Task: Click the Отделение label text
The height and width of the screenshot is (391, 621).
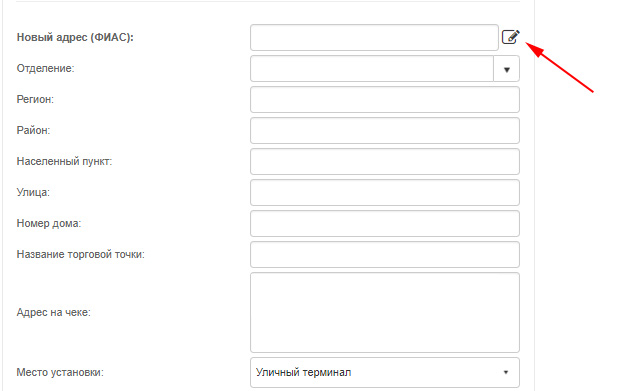Action: coord(46,69)
